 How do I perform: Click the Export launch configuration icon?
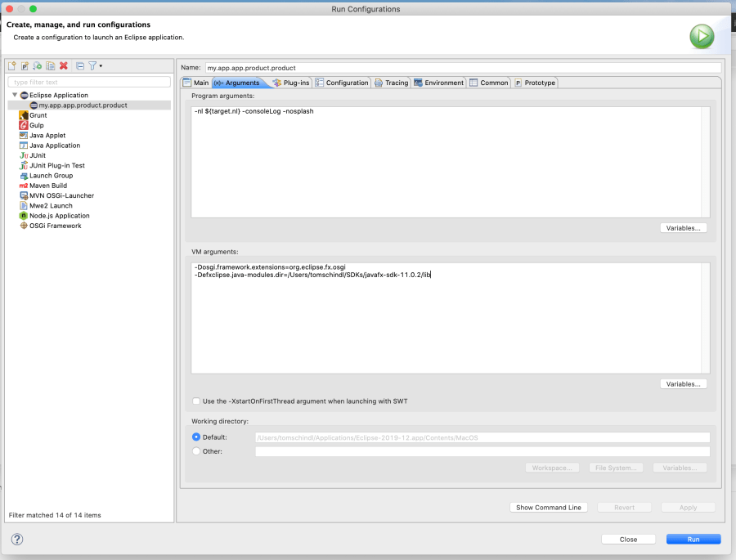38,65
